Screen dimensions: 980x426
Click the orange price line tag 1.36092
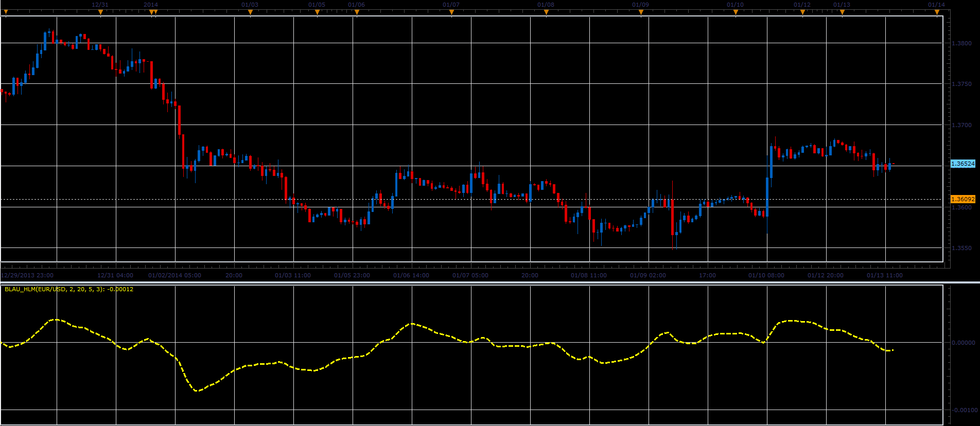(x=962, y=199)
